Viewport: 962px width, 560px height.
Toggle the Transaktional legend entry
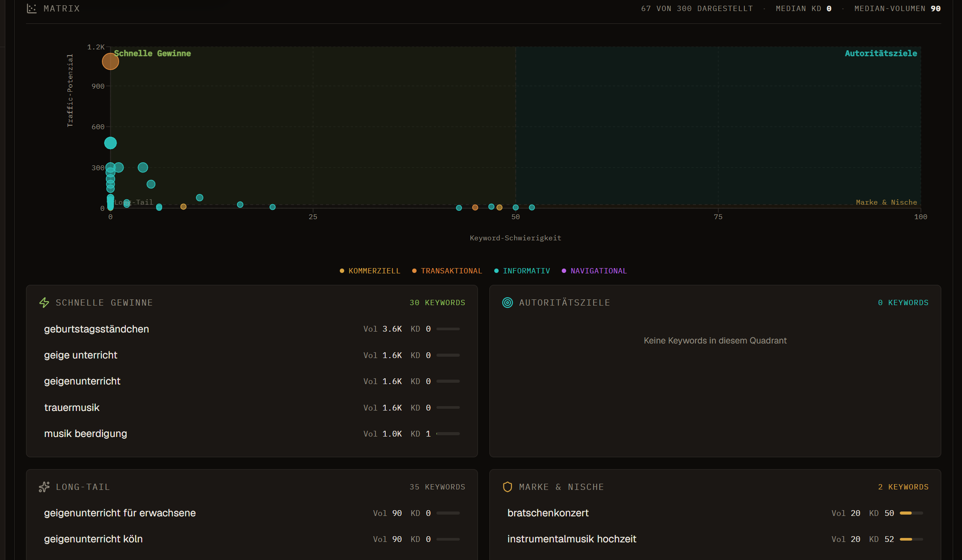pos(447,271)
